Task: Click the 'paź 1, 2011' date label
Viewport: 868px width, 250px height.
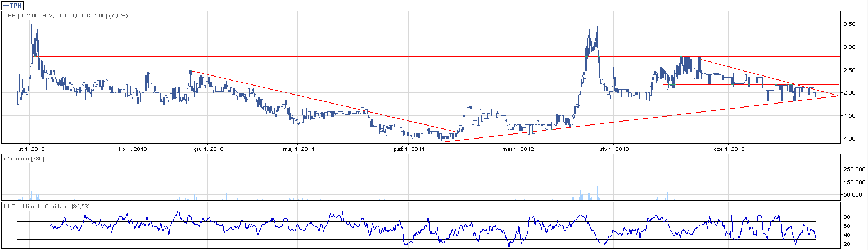Action: pyautogui.click(x=409, y=149)
